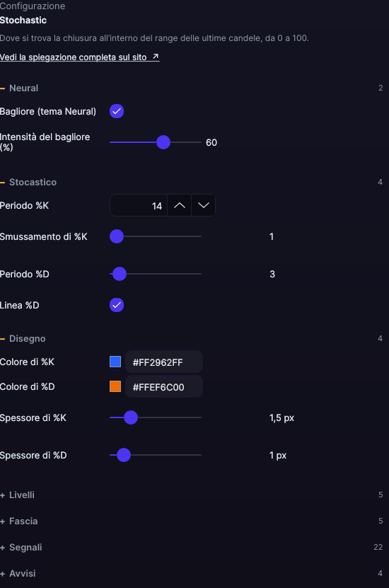Open 'Vedi la spiegazione completa sul sito' link

pyautogui.click(x=80, y=57)
